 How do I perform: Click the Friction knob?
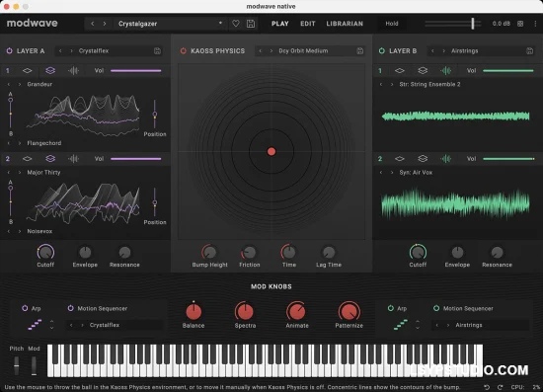pyautogui.click(x=249, y=253)
